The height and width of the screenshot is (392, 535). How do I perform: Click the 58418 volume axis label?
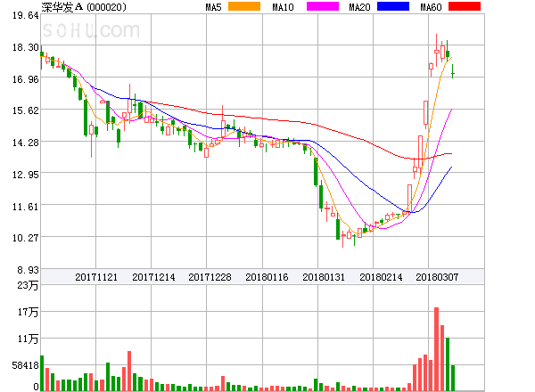point(26,366)
